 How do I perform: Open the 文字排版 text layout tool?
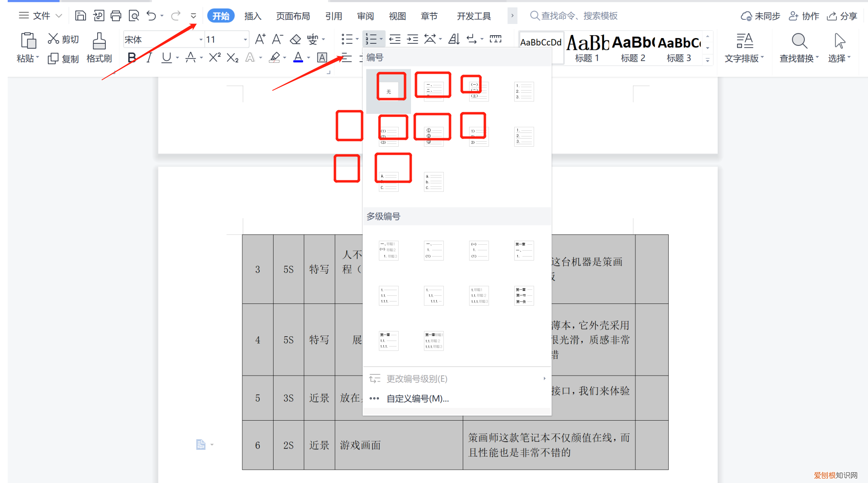tap(744, 47)
